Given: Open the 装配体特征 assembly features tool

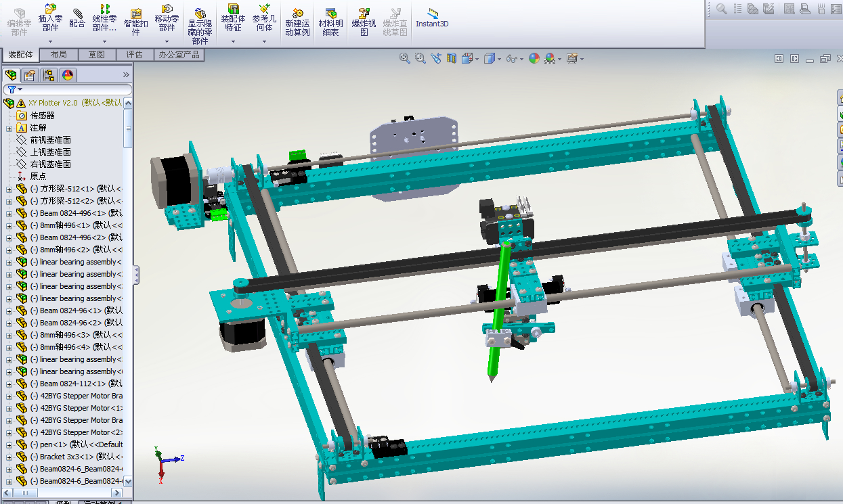Looking at the screenshot, I should [x=233, y=18].
